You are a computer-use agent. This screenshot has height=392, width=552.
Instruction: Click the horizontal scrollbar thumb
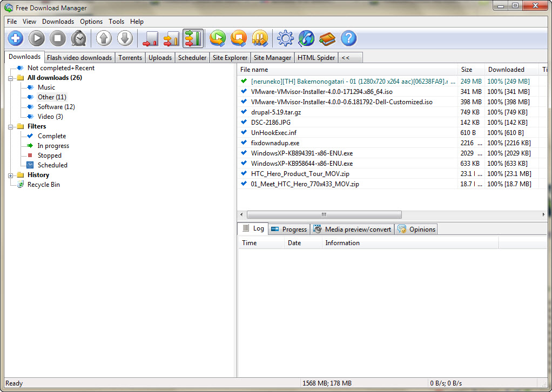pos(324,214)
